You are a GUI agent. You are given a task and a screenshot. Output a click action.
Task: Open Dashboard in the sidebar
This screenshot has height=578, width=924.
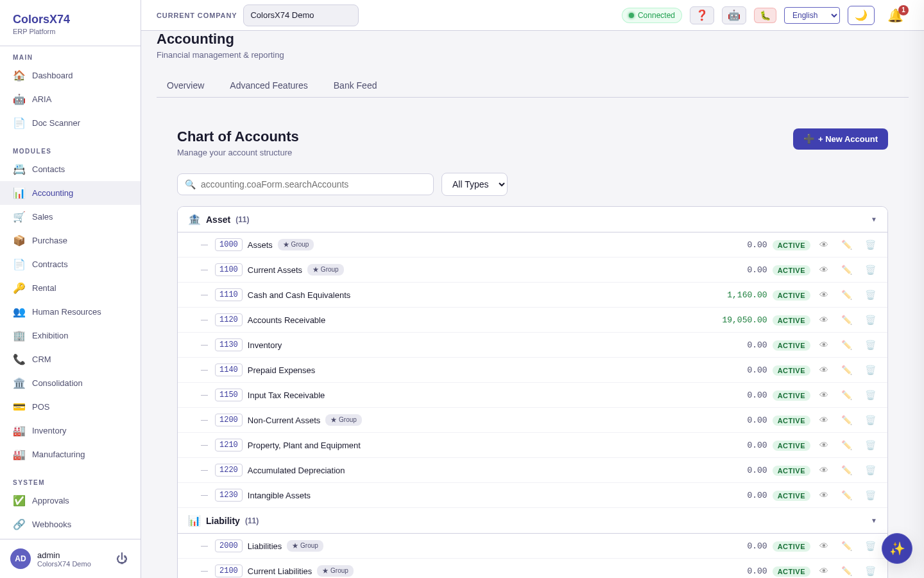(x=71, y=75)
